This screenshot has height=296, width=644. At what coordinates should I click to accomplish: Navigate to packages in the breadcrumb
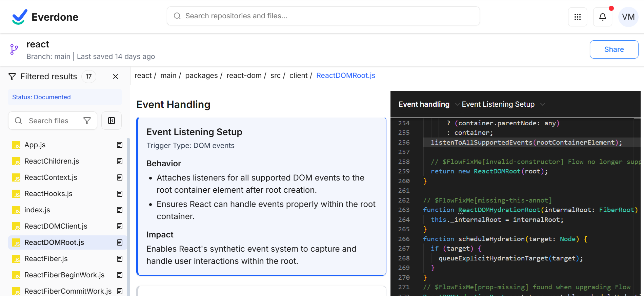[x=201, y=76]
